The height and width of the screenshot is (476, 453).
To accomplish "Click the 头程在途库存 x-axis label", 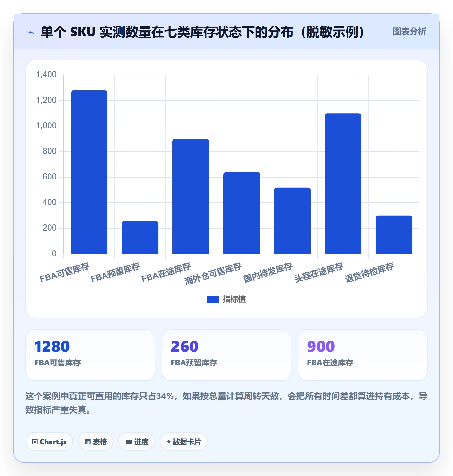I will click(318, 273).
